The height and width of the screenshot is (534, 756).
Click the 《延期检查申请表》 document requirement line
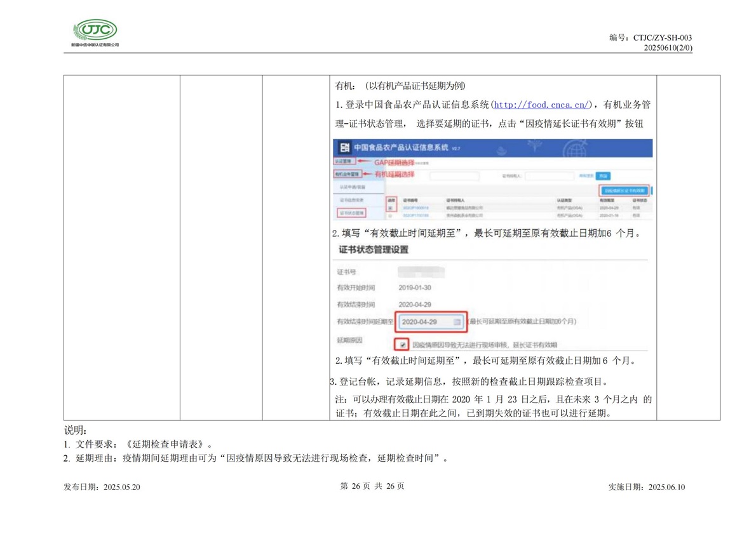(x=138, y=444)
